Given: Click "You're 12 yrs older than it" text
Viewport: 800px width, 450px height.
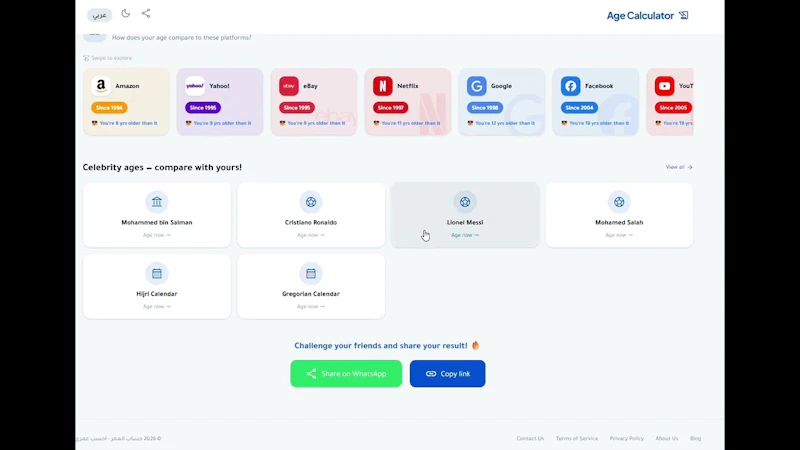Looking at the screenshot, I should [x=505, y=123].
